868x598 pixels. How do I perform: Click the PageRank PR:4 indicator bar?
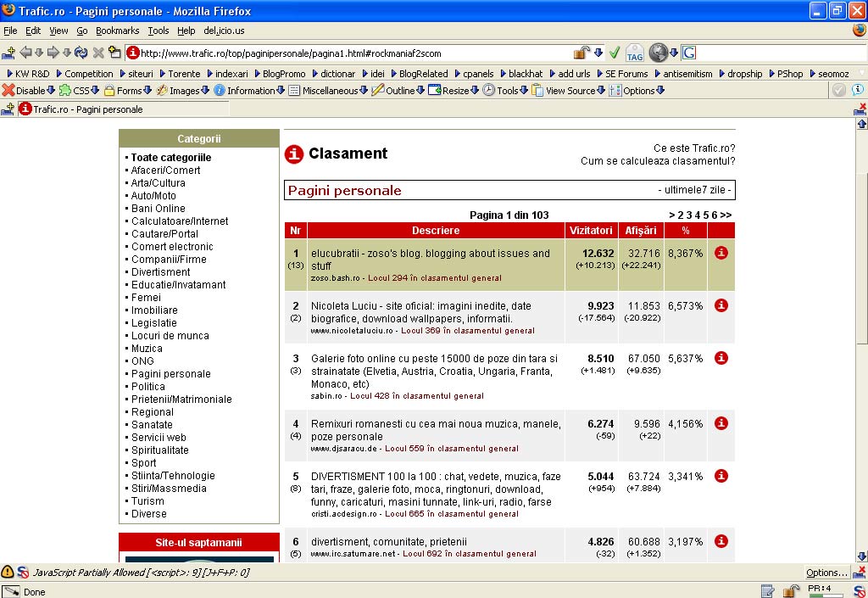coord(827,591)
